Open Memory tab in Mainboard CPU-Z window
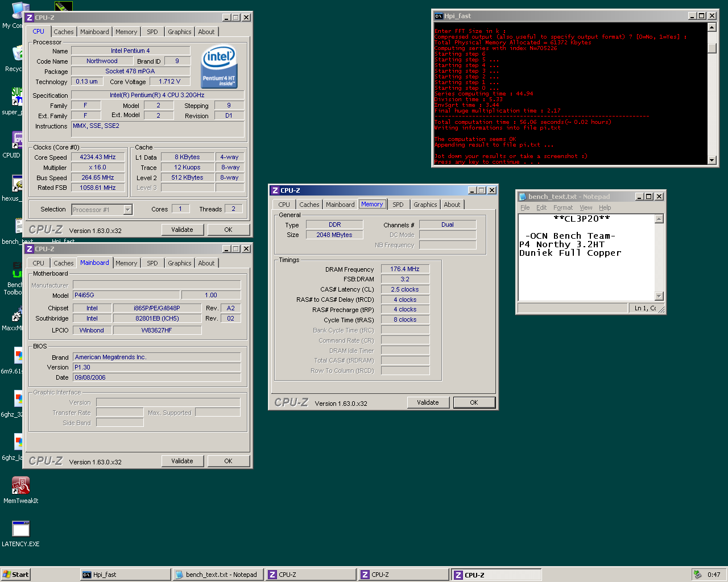The width and height of the screenshot is (728, 582). 126,263
